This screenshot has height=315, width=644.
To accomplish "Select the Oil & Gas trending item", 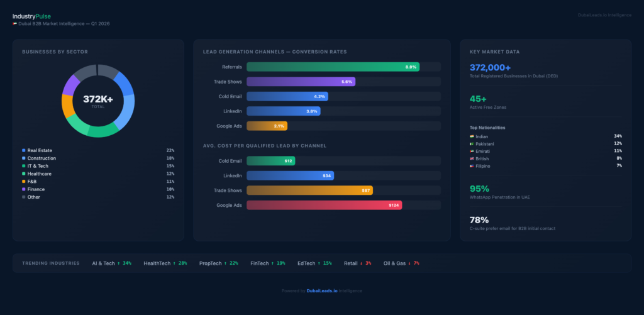I will (x=401, y=263).
